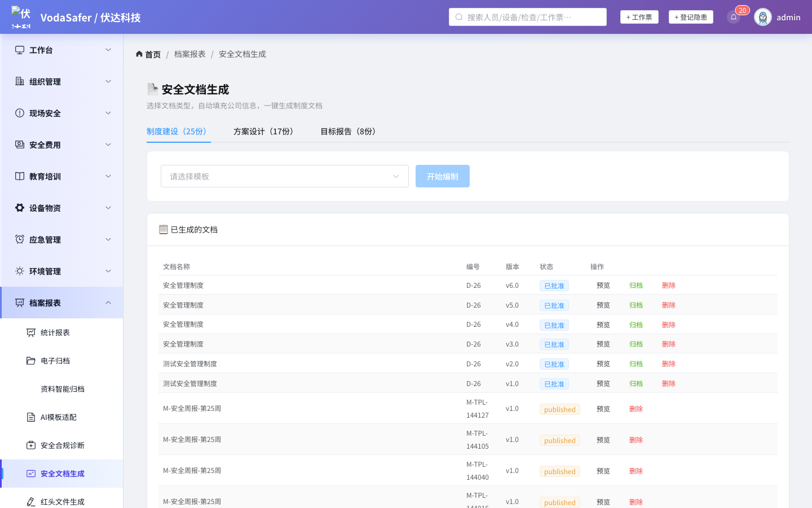The image size is (812, 508).
Task: Click the 应急管理 alarm icon
Action: 20,239
